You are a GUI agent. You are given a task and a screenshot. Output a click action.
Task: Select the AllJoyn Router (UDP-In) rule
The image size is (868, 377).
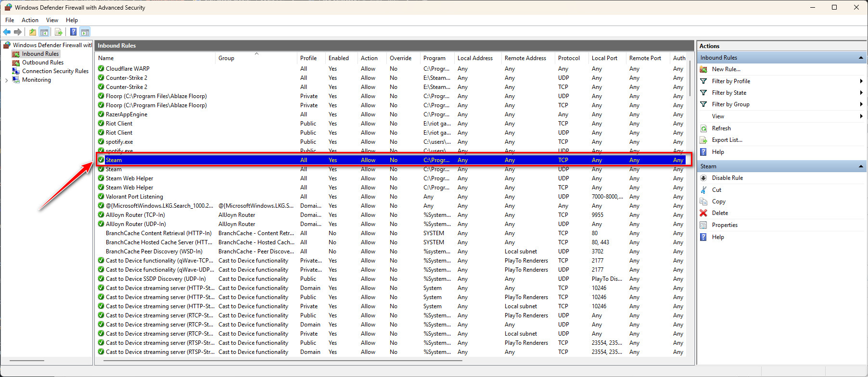[x=136, y=224]
